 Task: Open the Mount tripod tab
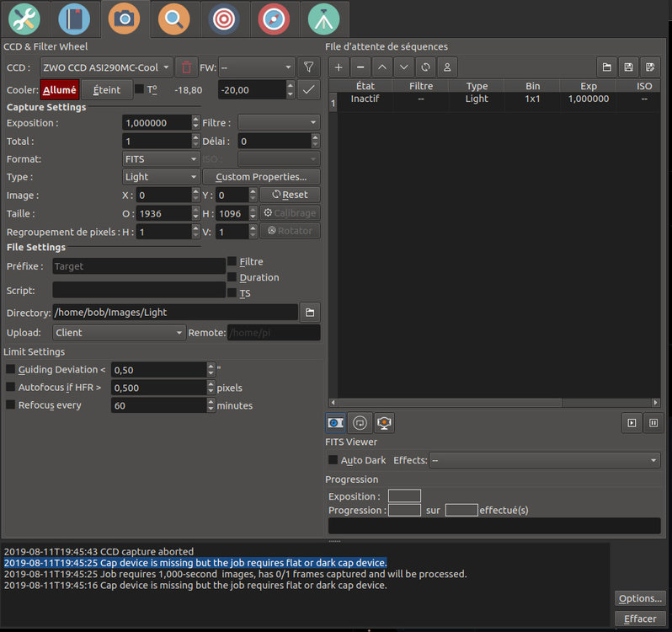click(x=323, y=19)
